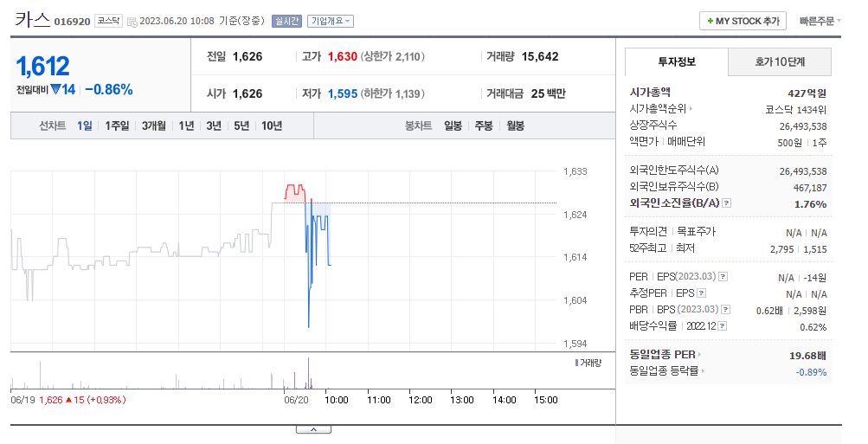This screenshot has width=868, height=444.
Task: Select the 5년 line chart period
Action: pyautogui.click(x=241, y=125)
